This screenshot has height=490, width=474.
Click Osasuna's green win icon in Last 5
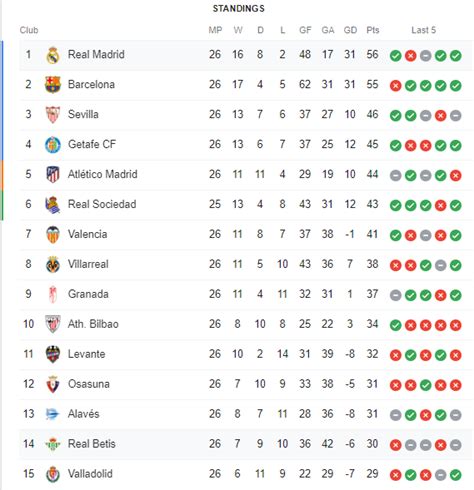(425, 385)
